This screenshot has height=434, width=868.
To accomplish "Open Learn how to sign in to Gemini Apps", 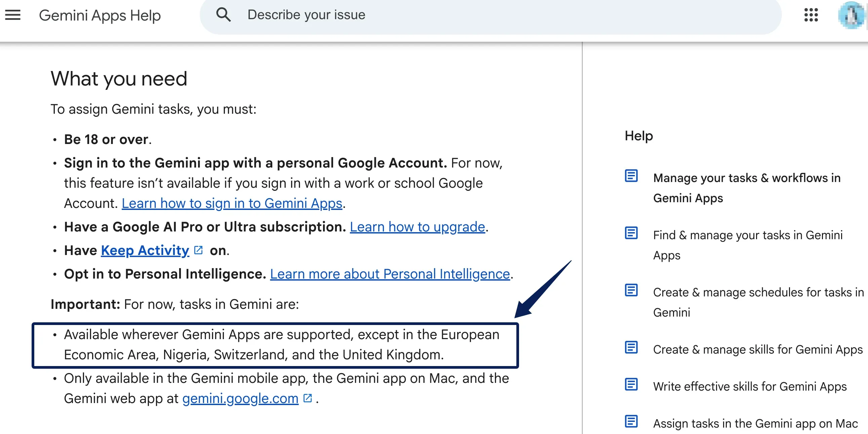I will coord(232,203).
